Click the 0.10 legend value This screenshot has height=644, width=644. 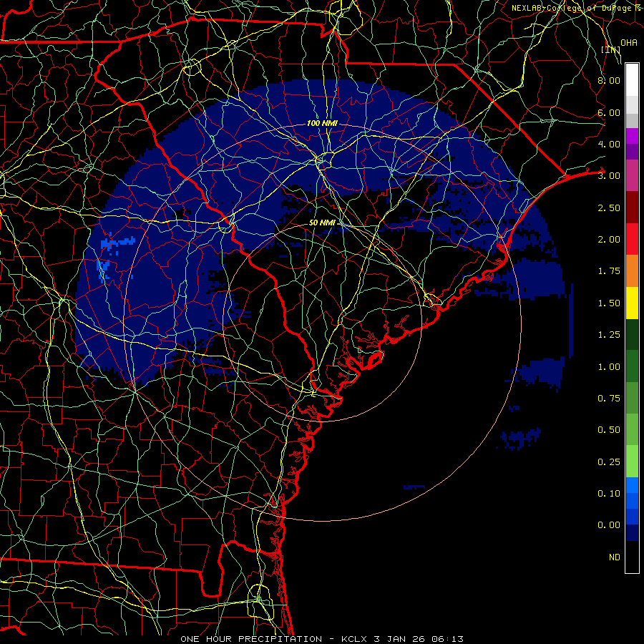[x=609, y=494]
